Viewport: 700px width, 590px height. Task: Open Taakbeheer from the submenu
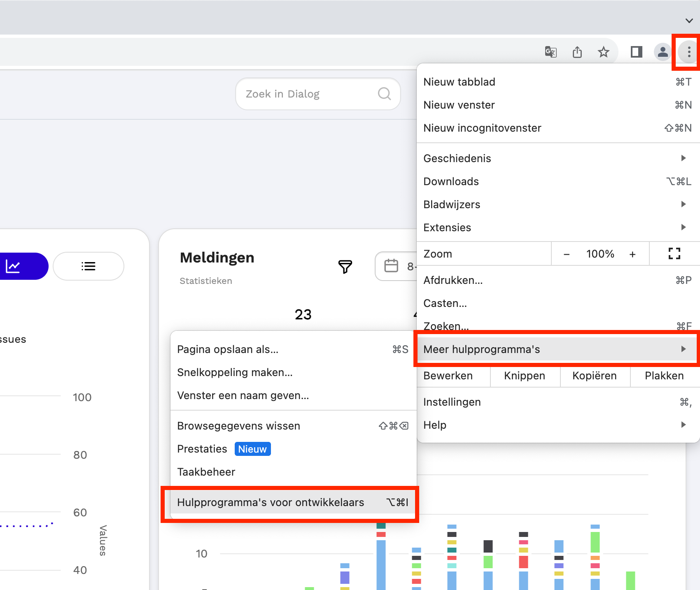(x=293, y=472)
